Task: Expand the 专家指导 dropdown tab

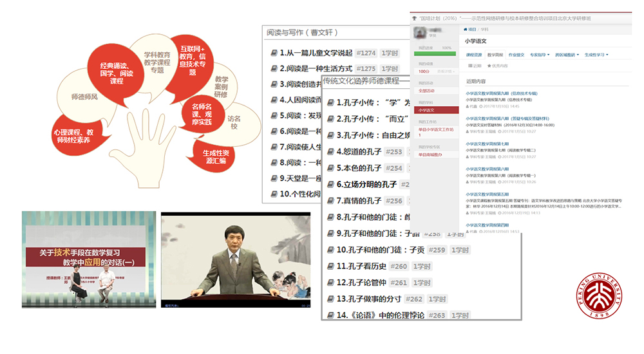Action: [x=540, y=55]
